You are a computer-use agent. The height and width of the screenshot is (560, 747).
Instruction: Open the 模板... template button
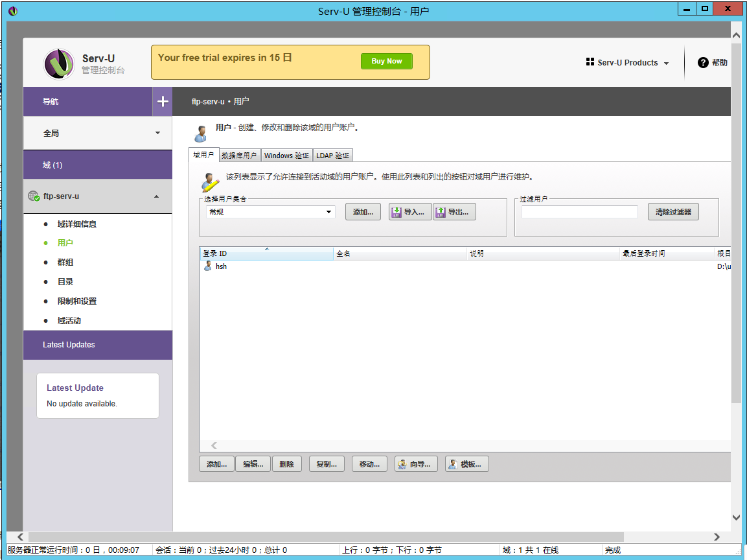click(x=467, y=464)
